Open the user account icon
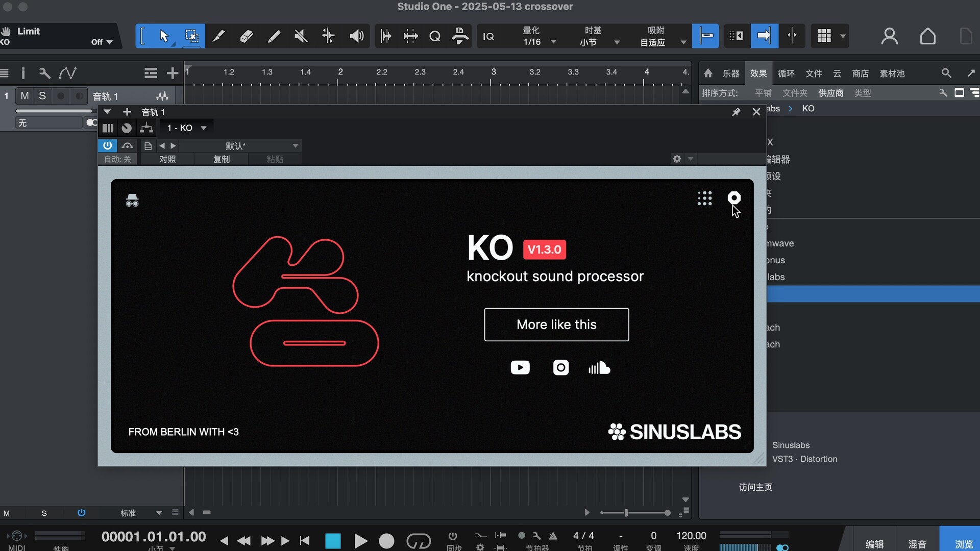The width and height of the screenshot is (980, 551). click(x=889, y=36)
